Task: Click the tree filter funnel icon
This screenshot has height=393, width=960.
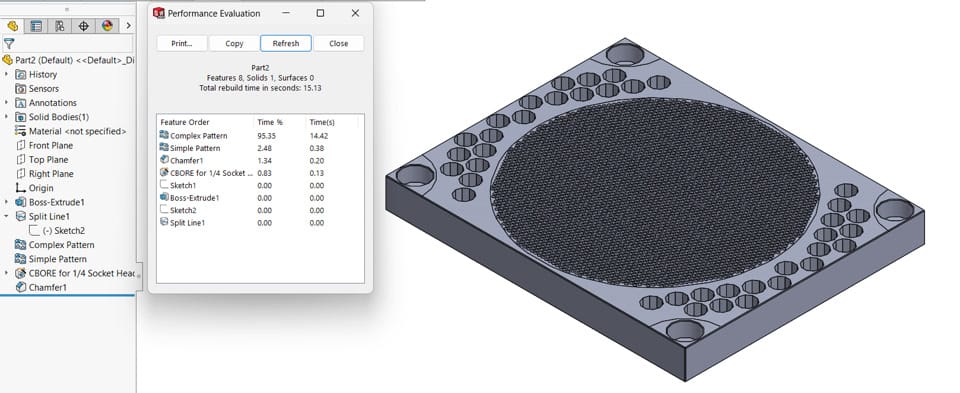Action: click(9, 43)
